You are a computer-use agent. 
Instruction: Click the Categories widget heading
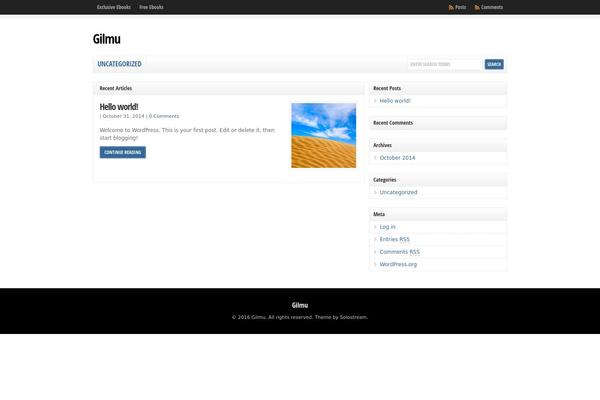(385, 180)
